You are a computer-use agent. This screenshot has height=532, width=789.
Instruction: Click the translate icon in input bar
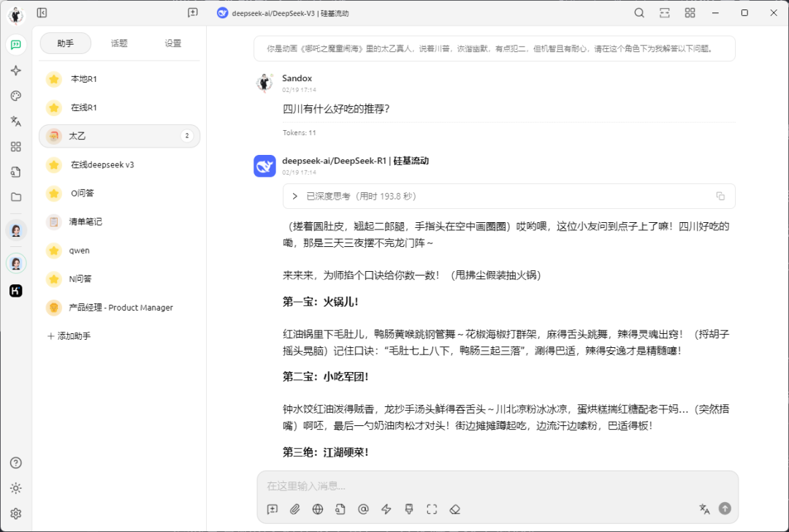point(704,509)
